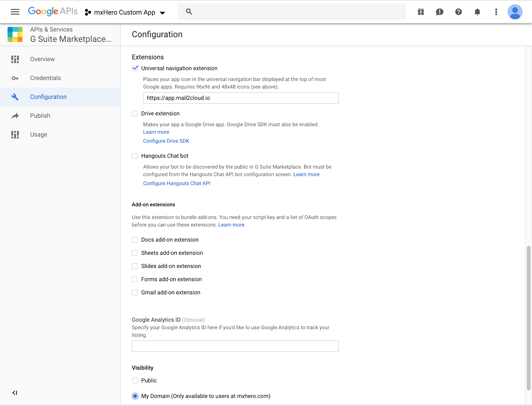532x406 pixels.
Task: Open Usage in the sidebar
Action: (60, 135)
